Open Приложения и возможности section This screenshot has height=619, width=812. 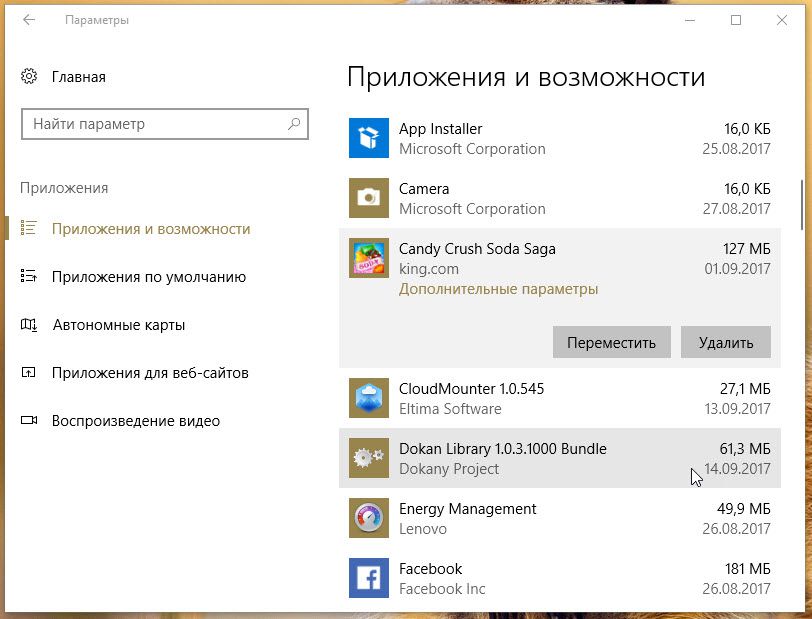pos(150,229)
